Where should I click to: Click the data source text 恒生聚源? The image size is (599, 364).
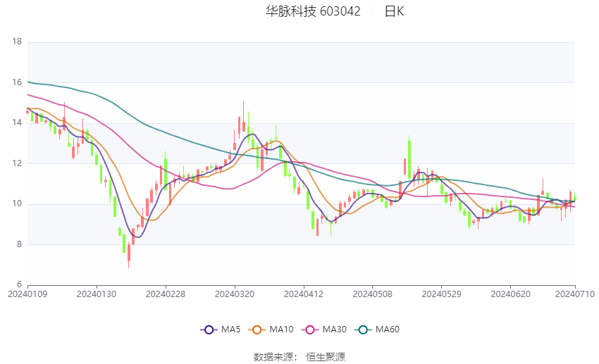pyautogui.click(x=326, y=357)
